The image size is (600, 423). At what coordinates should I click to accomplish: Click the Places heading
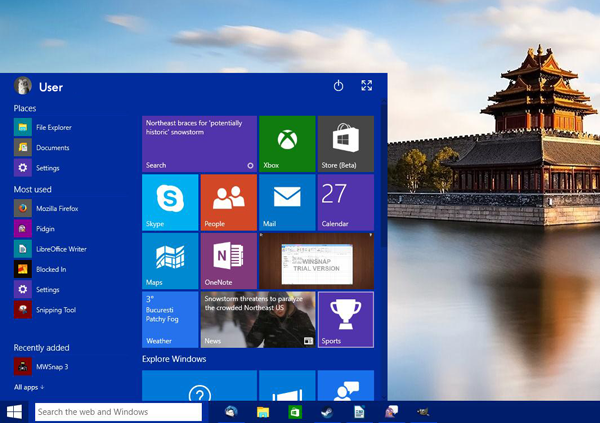25,108
